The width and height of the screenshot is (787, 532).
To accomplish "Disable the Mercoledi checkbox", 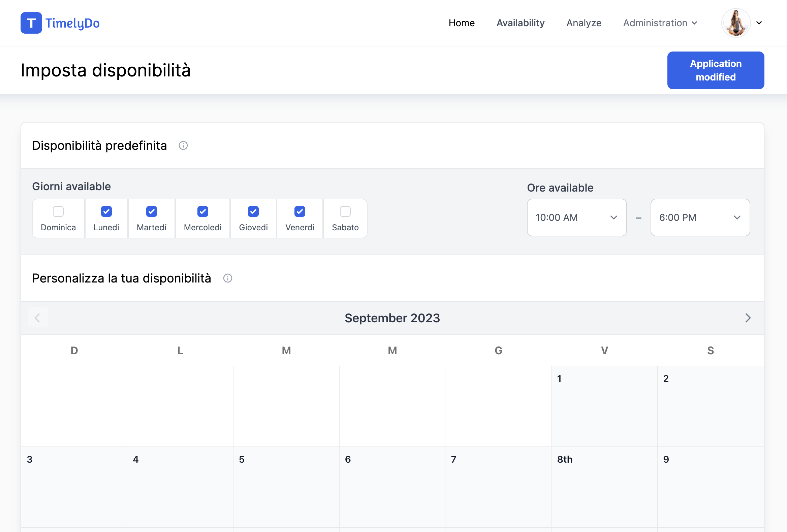I will [202, 211].
